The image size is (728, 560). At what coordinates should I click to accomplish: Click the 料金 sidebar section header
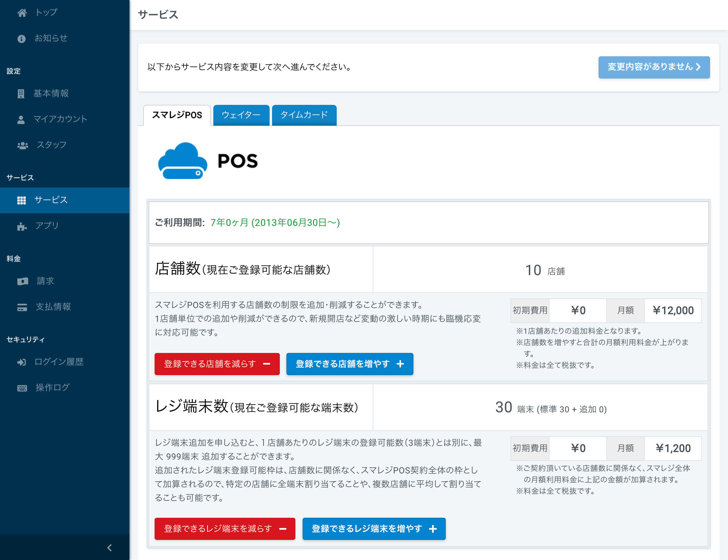click(x=13, y=259)
